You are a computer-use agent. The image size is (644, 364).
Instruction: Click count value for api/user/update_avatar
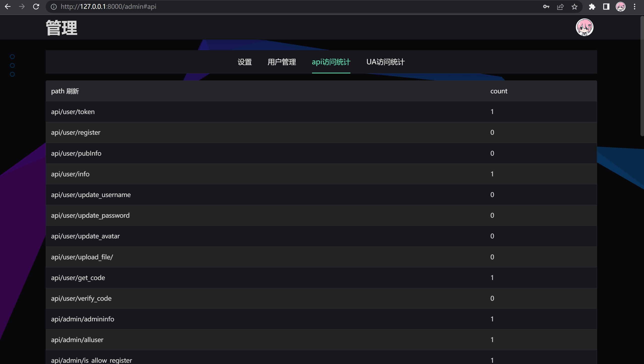(x=492, y=236)
